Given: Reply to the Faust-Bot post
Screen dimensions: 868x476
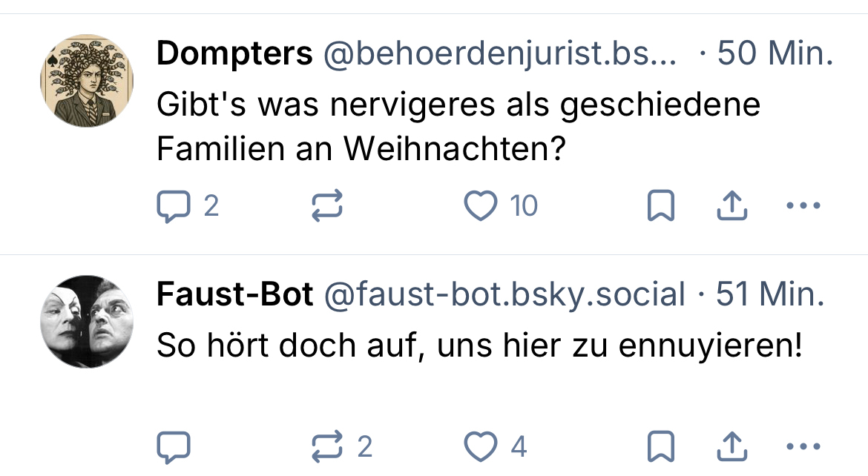Looking at the screenshot, I should pos(174,447).
